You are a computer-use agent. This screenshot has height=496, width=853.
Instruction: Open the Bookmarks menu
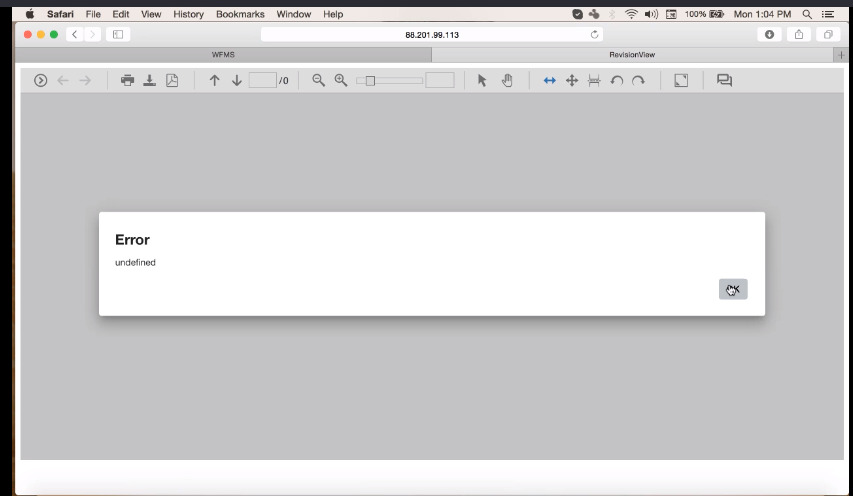click(x=240, y=14)
